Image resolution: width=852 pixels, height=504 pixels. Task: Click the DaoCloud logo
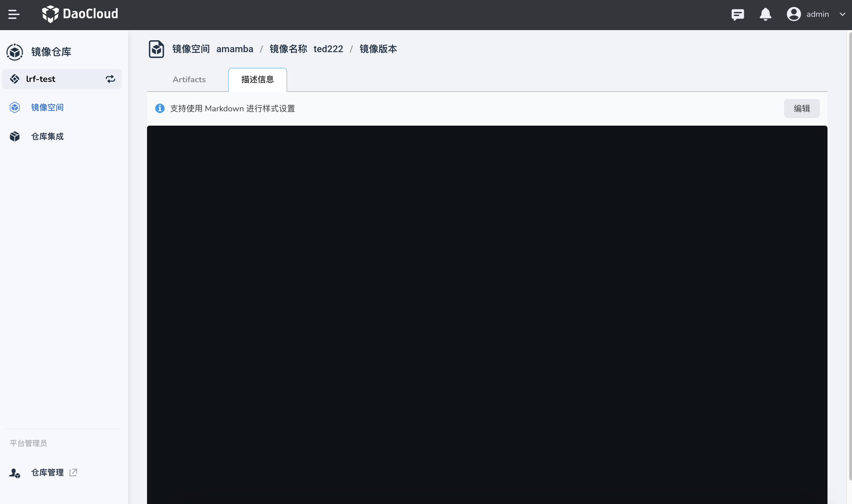click(80, 14)
